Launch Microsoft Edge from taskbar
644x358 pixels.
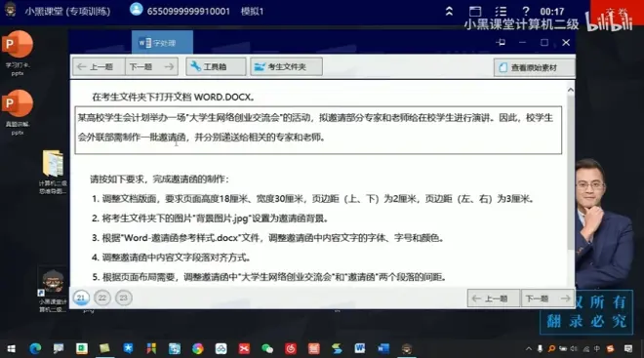click(x=35, y=348)
